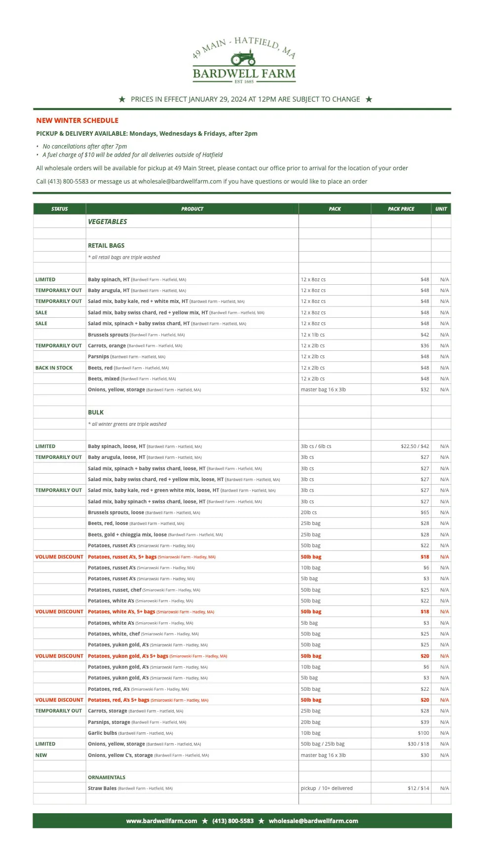Image resolution: width=488 pixels, height=868 pixels.
Task: Click '* all retail bags are triple washed'
Action: 124,257
